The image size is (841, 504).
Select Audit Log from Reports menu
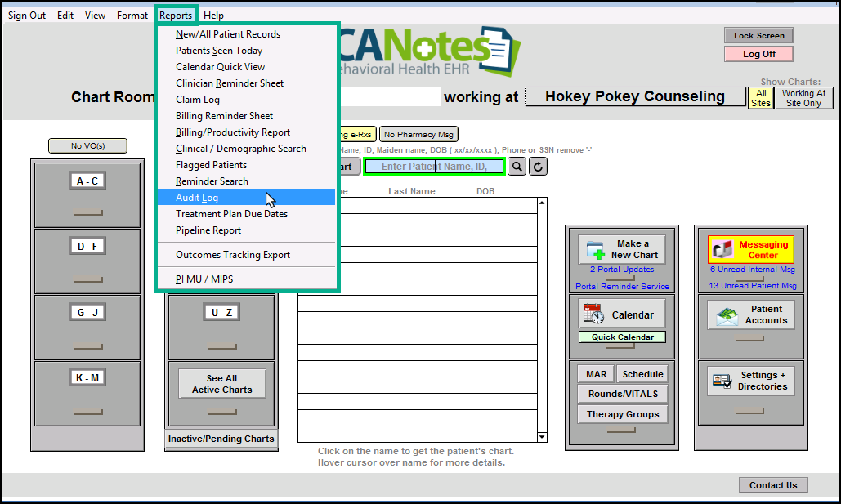tap(197, 198)
